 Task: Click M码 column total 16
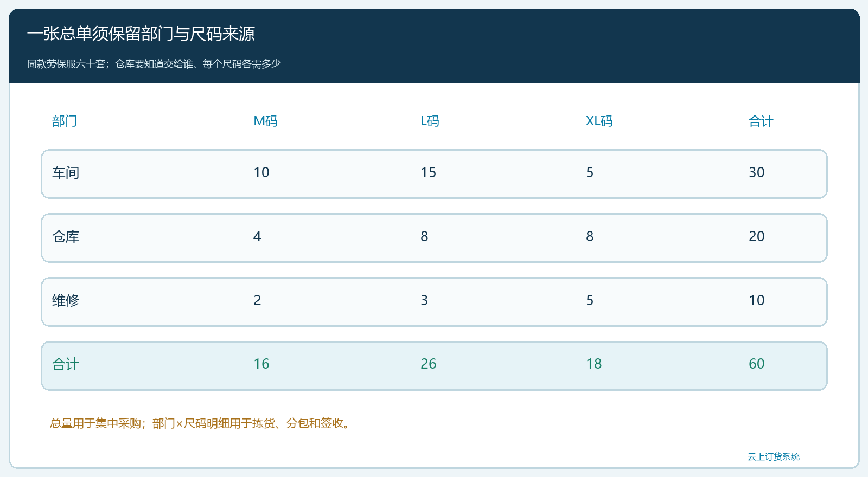(x=261, y=364)
